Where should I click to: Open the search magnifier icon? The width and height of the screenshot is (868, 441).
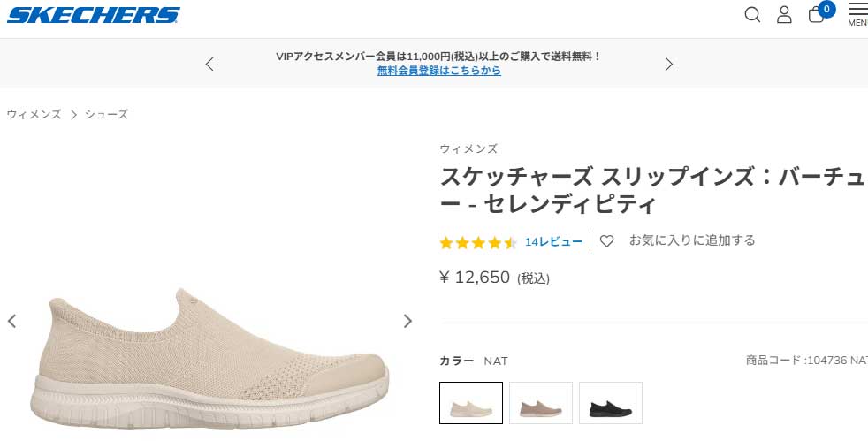[752, 14]
